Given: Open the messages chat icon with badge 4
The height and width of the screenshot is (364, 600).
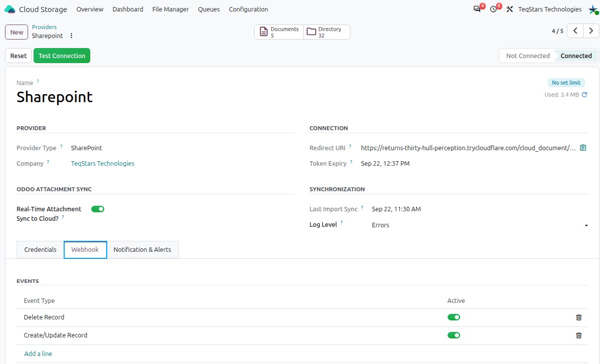Looking at the screenshot, I should (x=477, y=9).
